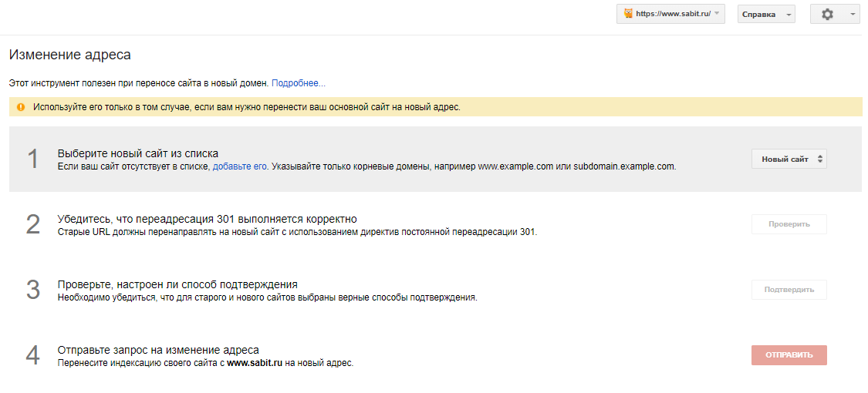Screen dimensions: 868x393
Task: Click the bold www.sabit.ru text in step 4
Action: [255, 363]
